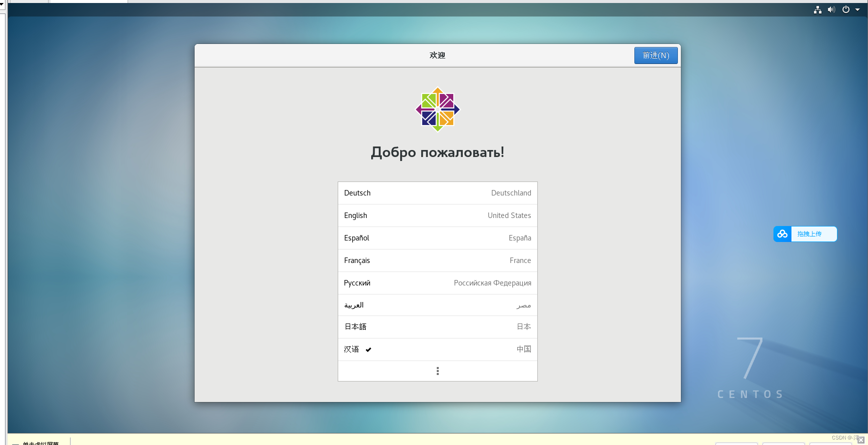Select English United States language
This screenshot has height=445, width=868.
tap(438, 215)
